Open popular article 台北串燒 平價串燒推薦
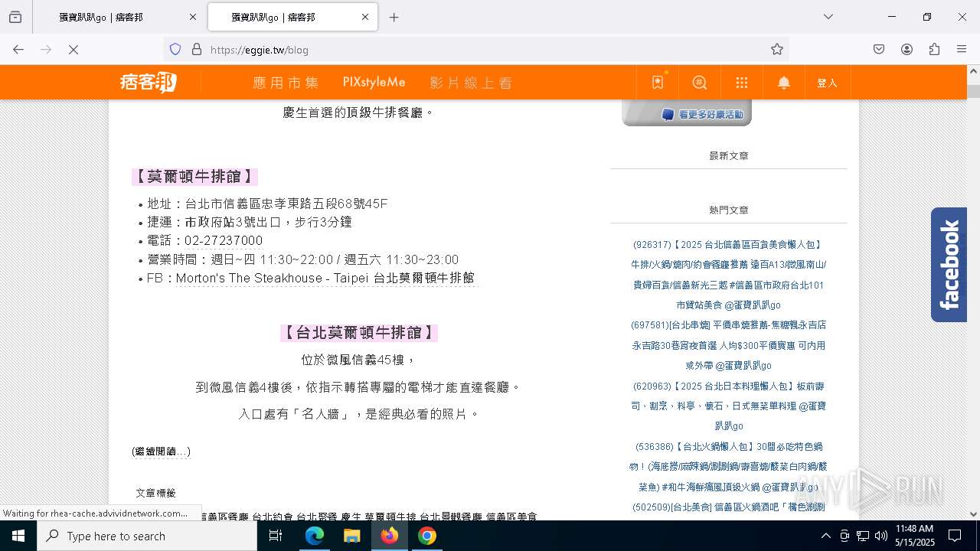980x551 pixels. pyautogui.click(x=728, y=345)
